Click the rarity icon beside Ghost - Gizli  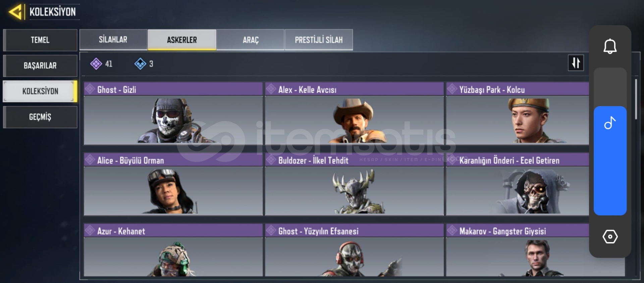[90, 89]
